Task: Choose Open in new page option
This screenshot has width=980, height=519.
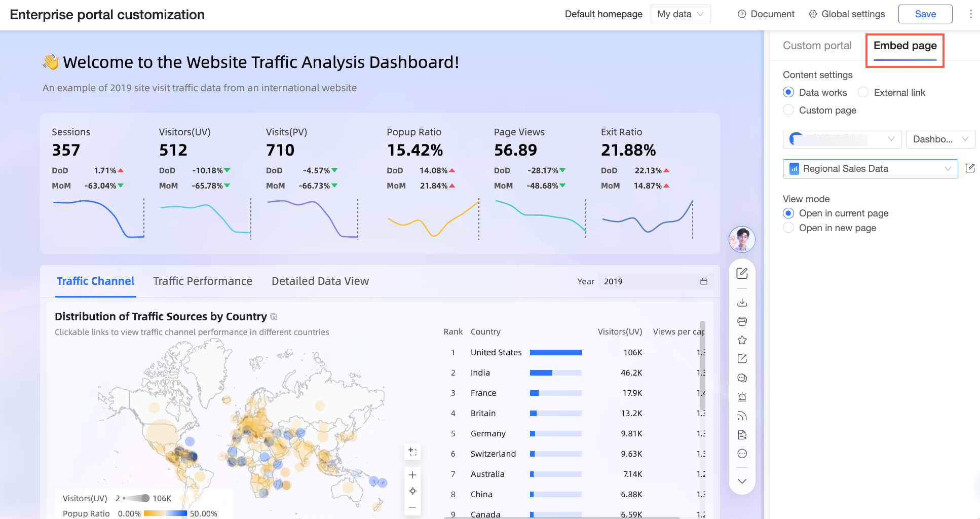Action: click(788, 228)
